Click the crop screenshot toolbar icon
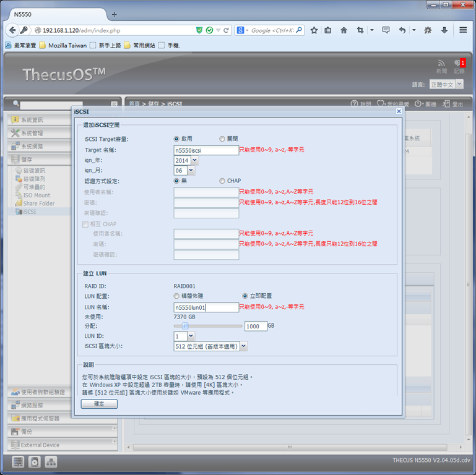The image size is (476, 475). tap(360, 30)
